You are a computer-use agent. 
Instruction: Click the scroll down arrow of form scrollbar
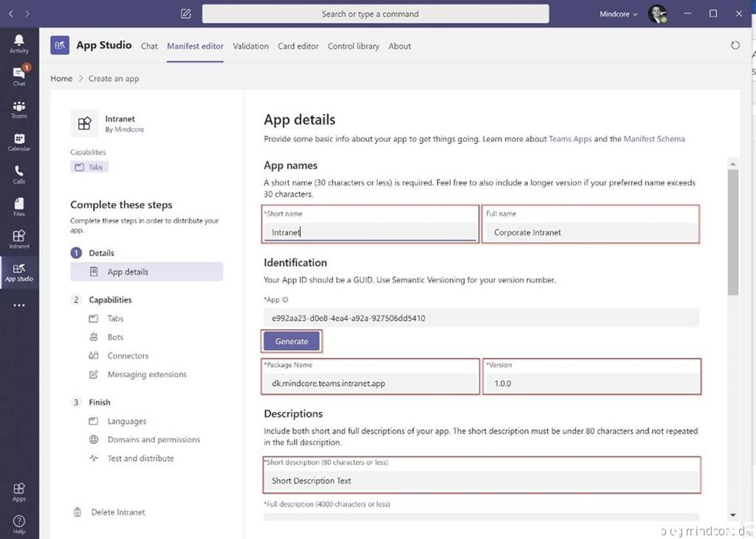tap(732, 515)
